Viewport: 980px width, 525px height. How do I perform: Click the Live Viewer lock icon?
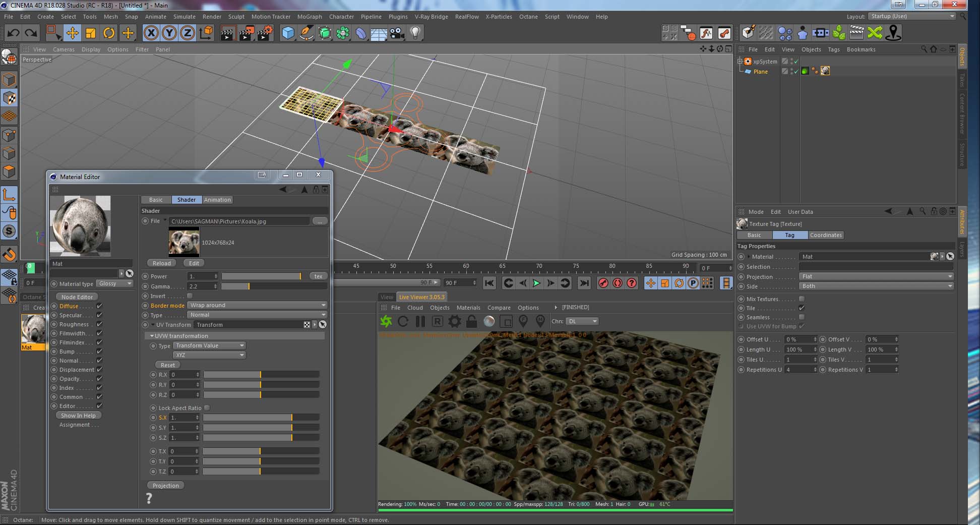tap(471, 321)
